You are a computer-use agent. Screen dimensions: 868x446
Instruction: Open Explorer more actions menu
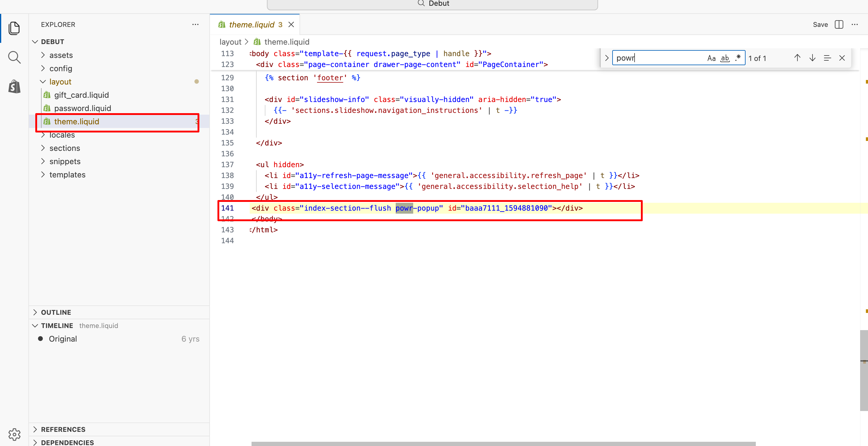(x=195, y=25)
